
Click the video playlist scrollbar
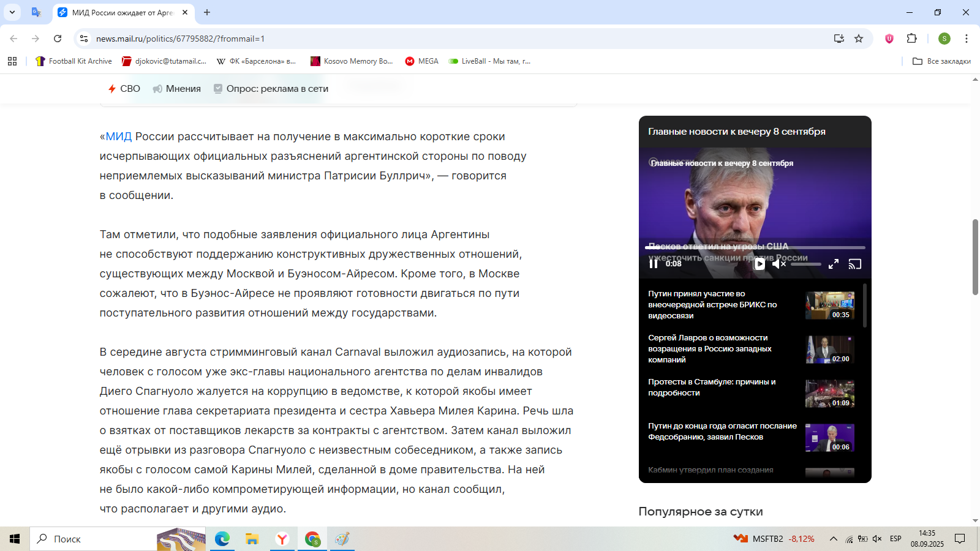(x=865, y=305)
